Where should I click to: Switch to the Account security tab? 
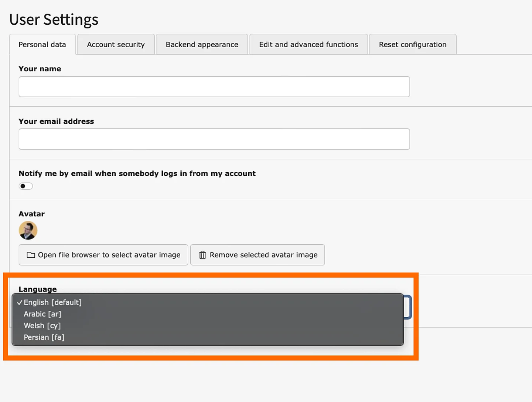point(116,44)
